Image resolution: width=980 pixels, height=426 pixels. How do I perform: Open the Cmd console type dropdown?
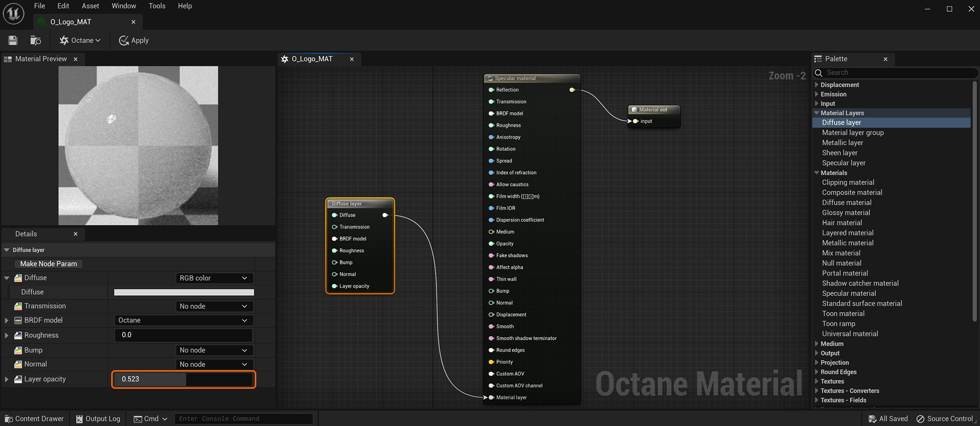150,419
